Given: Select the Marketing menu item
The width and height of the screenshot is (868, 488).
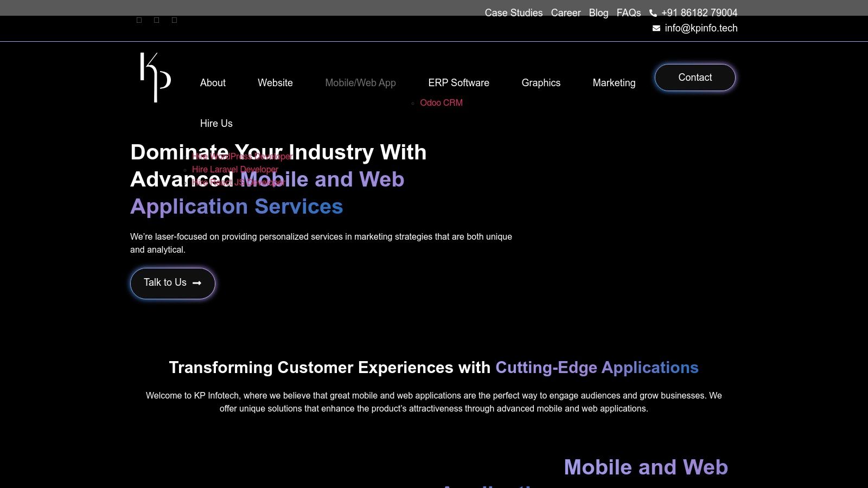Looking at the screenshot, I should point(614,83).
